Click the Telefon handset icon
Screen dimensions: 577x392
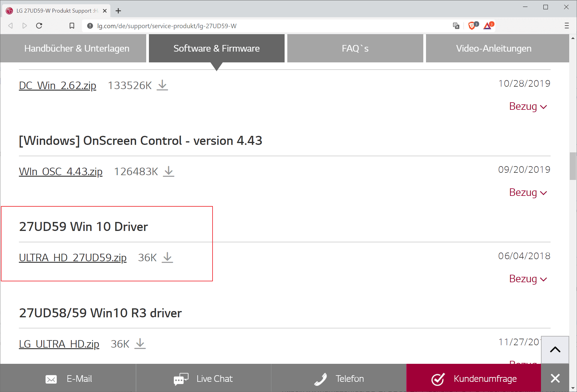pyautogui.click(x=321, y=379)
